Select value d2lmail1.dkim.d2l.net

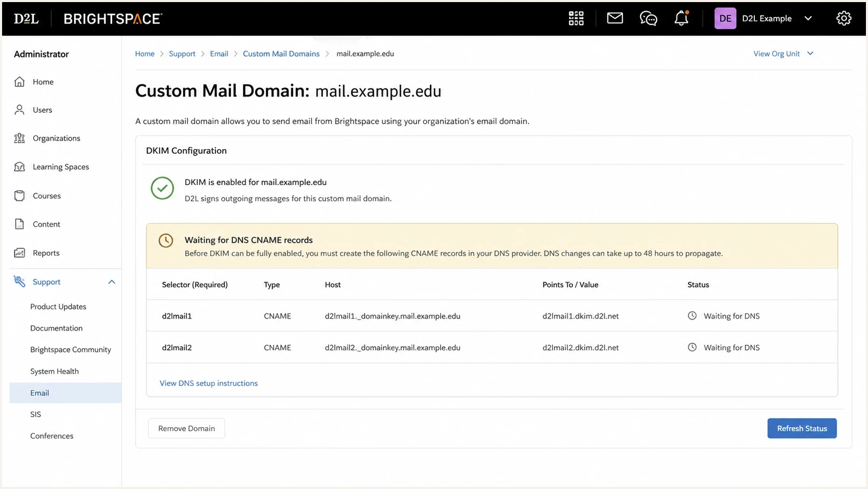point(580,316)
